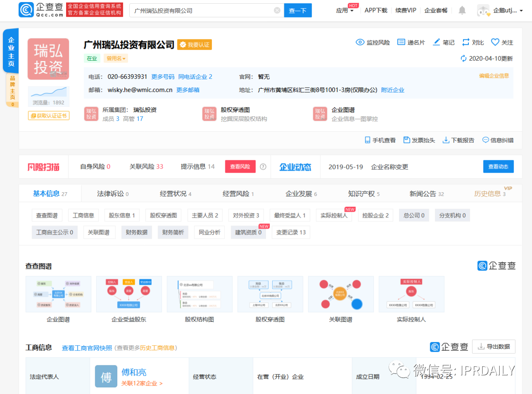Viewport: 532px width, 394px height.
Task: Expand the user account dropdown
Action: (x=508, y=10)
